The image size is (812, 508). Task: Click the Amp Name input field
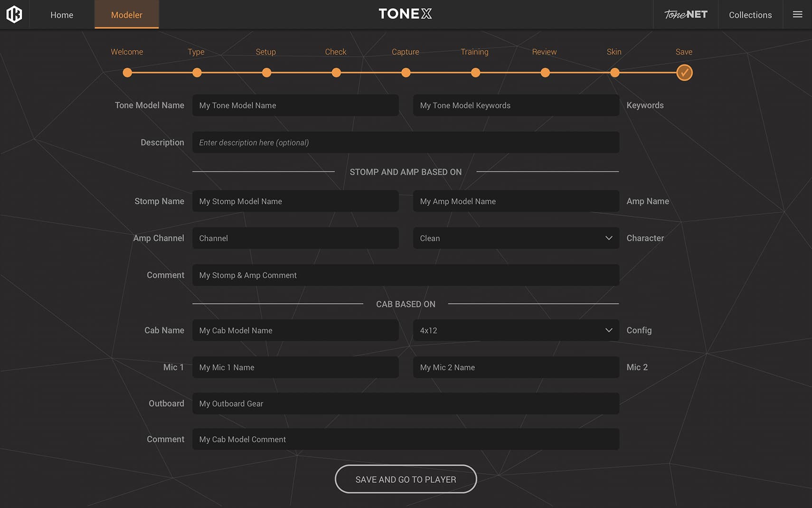(516, 201)
